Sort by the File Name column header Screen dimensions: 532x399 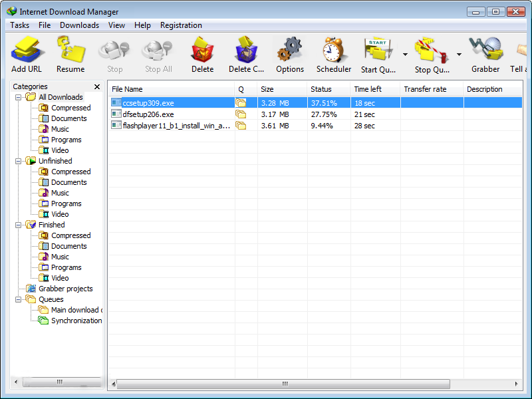pos(172,89)
